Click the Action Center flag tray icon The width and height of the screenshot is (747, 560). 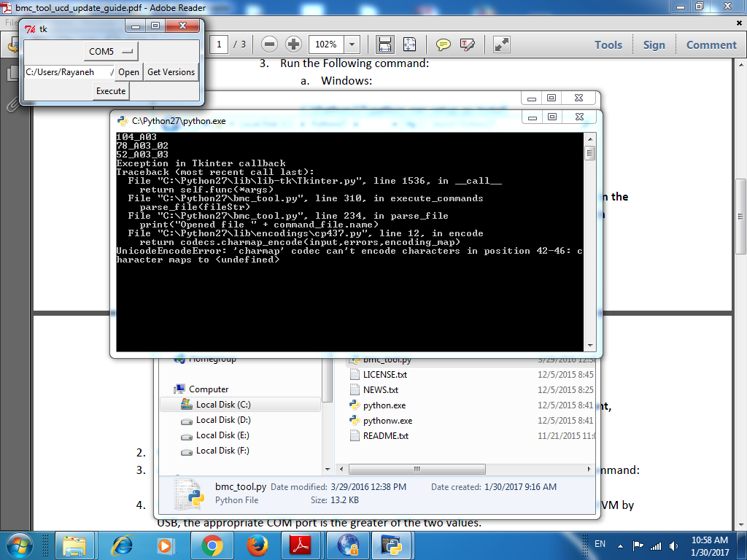[x=638, y=545]
